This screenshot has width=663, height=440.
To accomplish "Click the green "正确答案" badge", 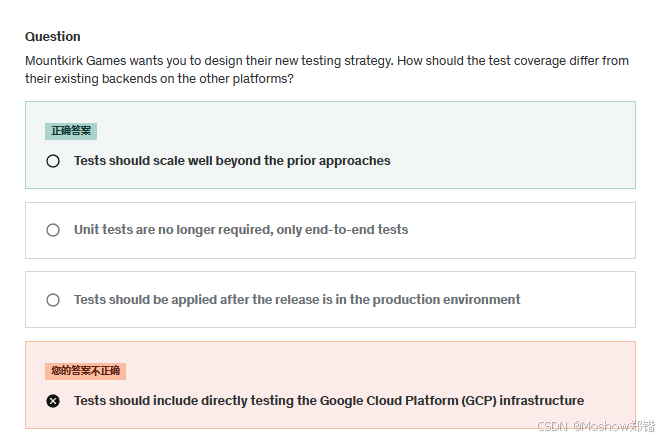I will point(71,131).
